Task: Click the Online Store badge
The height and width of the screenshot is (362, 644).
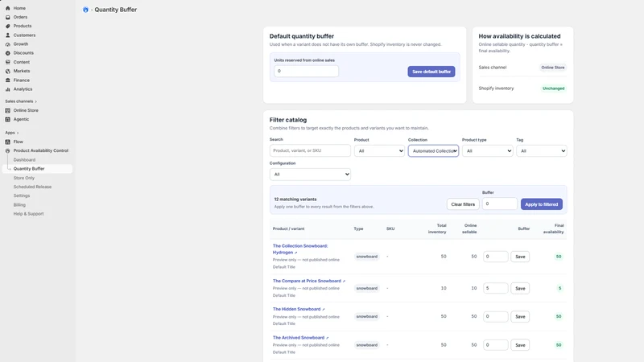Action: tap(553, 68)
